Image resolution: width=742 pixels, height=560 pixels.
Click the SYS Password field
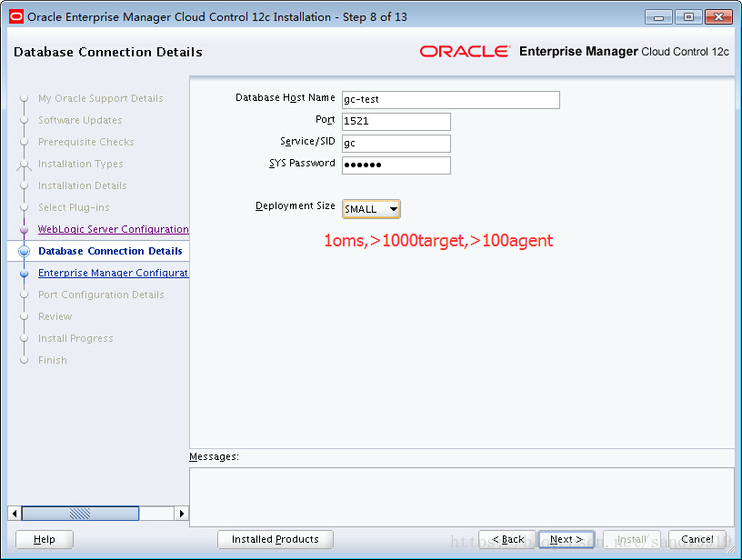pyautogui.click(x=396, y=165)
